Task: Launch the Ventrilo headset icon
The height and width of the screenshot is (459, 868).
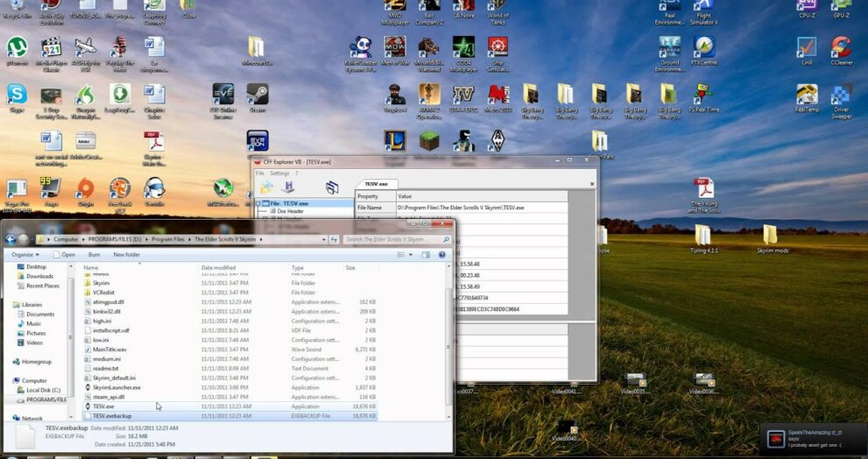Action: pyautogui.click(x=154, y=188)
